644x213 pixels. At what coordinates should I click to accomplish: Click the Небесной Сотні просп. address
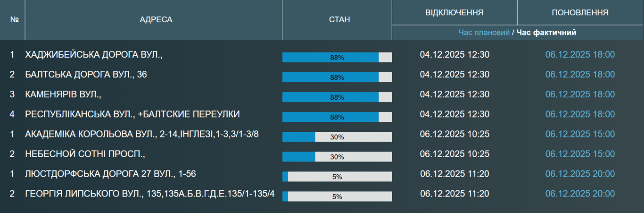[x=85, y=154]
